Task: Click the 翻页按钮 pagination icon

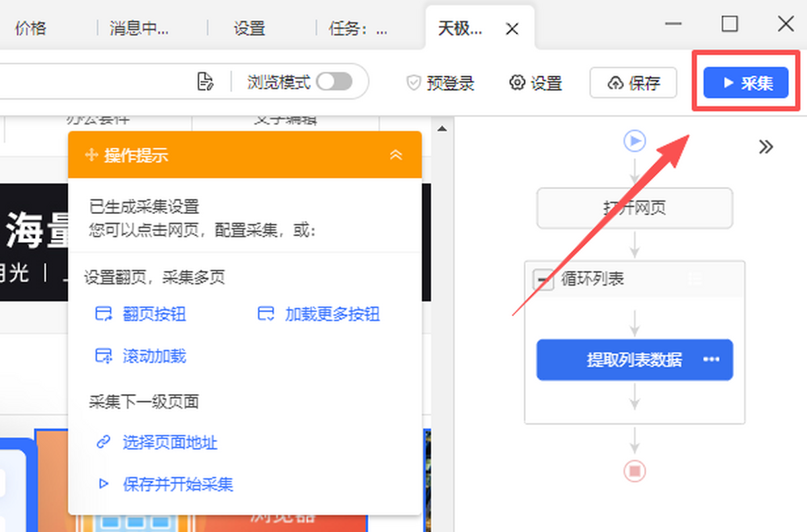Action: pyautogui.click(x=104, y=314)
